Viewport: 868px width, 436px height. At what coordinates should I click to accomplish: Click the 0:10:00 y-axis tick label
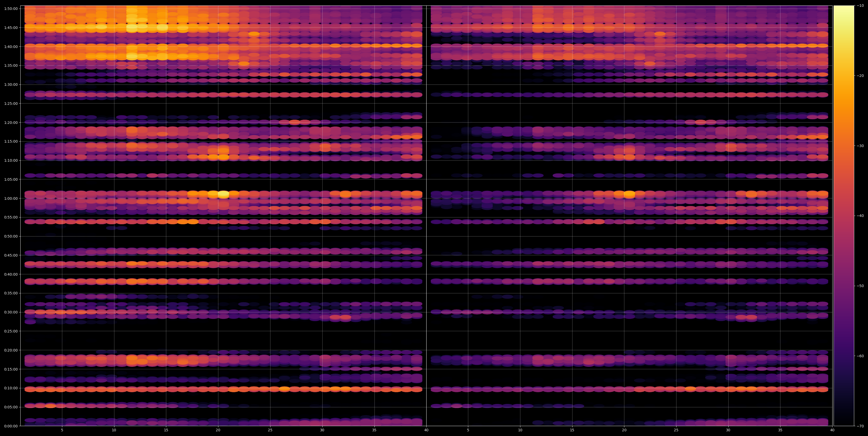[x=11, y=388]
